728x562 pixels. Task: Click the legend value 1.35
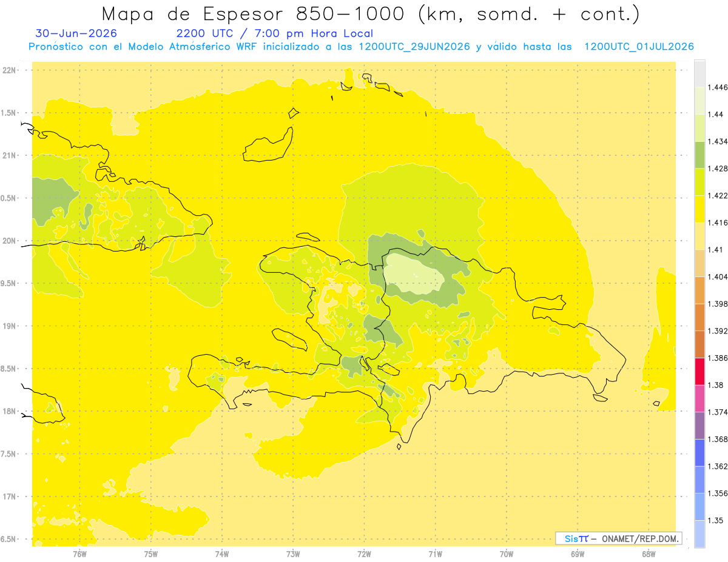[x=716, y=520]
